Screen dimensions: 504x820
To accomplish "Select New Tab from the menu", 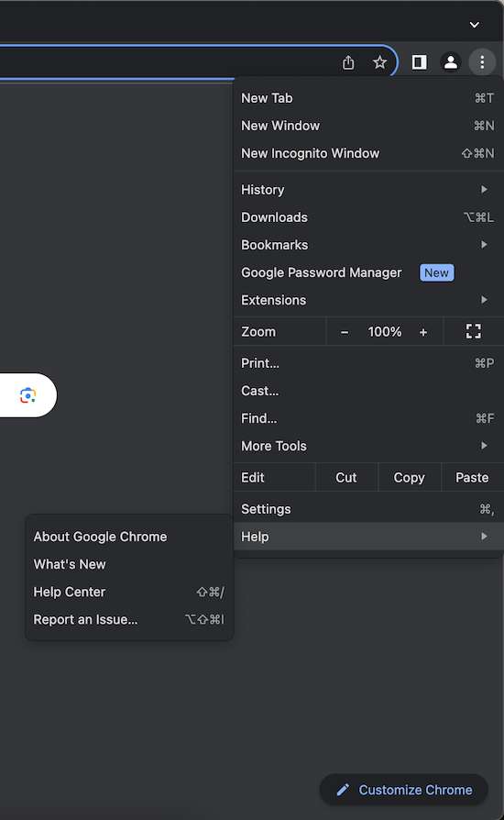I will point(368,98).
